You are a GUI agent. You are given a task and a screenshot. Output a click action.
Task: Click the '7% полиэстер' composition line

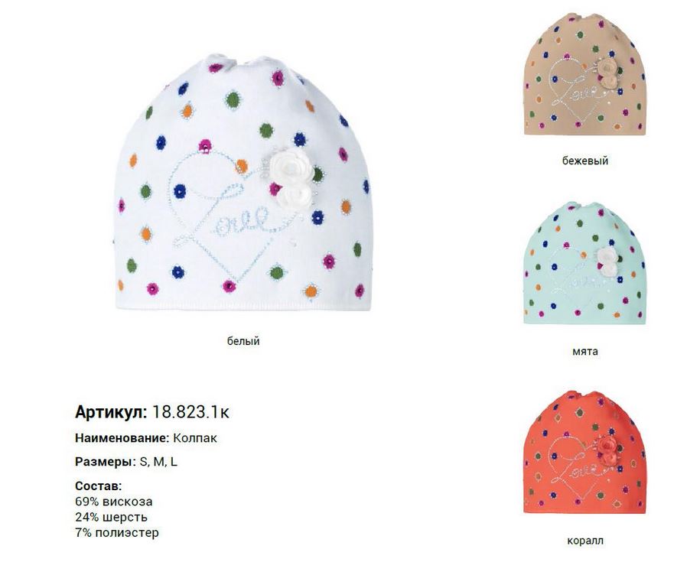point(117,533)
